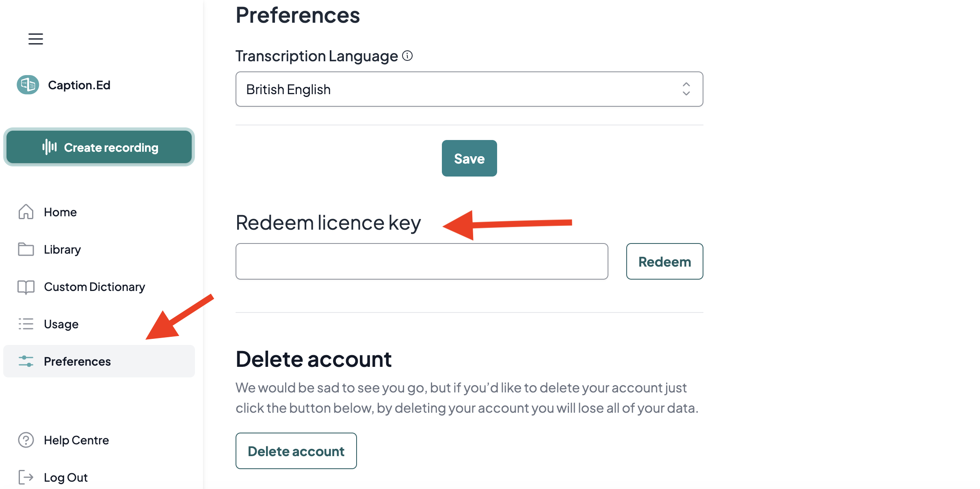Viewport: 980px width, 489px height.
Task: Show the Transcription Language info tooltip icon
Action: (407, 56)
